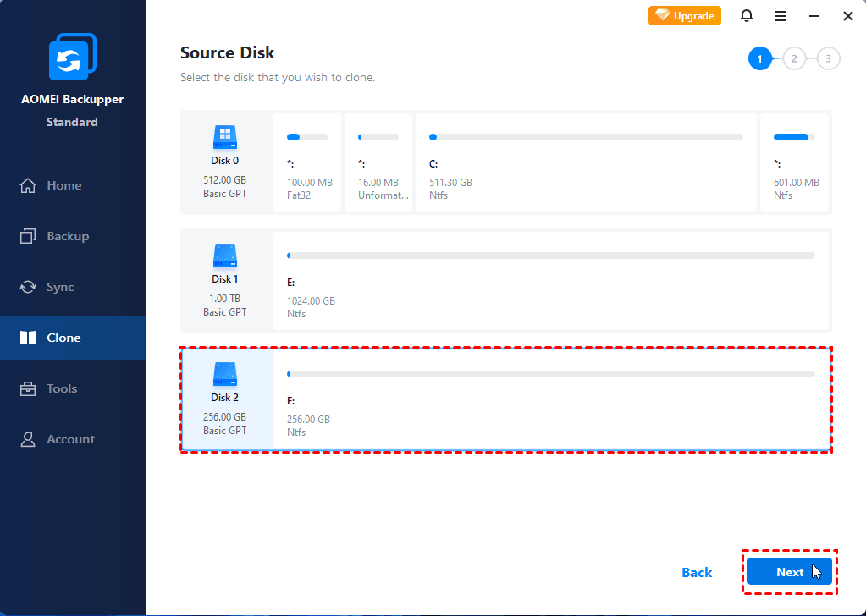
Task: Jump to step 2 indicator
Action: (x=794, y=58)
